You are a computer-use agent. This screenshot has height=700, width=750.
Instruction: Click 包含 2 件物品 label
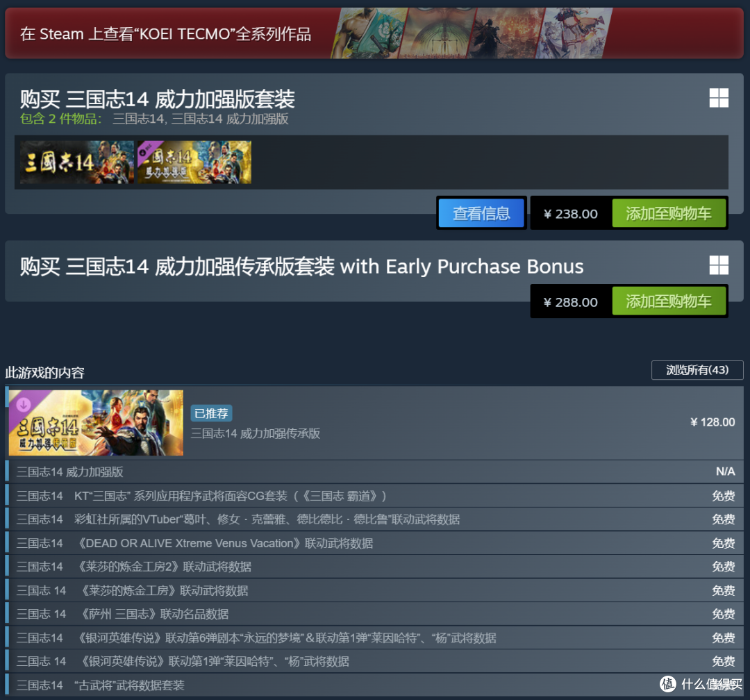[60, 119]
